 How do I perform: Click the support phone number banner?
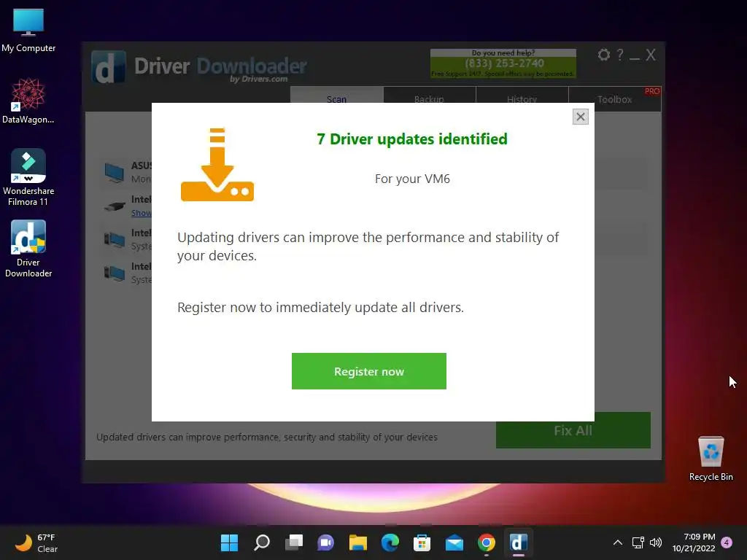click(503, 63)
